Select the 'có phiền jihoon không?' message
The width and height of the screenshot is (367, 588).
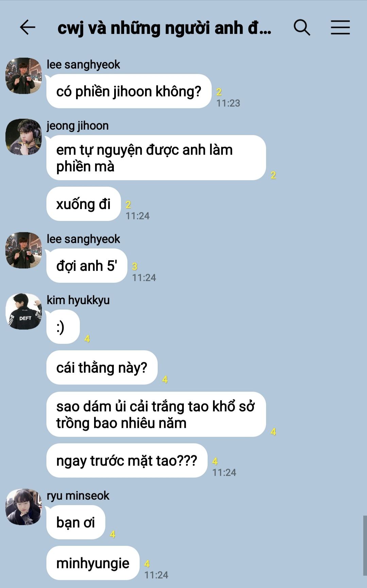click(x=129, y=91)
